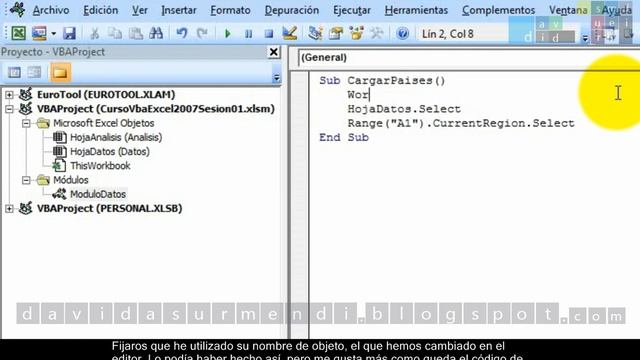640x360 pixels.
Task: Open Find with the binoculars icon
Action: (x=156, y=33)
